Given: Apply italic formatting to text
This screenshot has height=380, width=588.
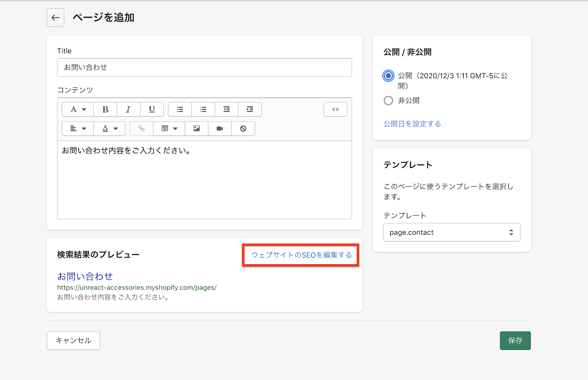Looking at the screenshot, I should 128,110.
